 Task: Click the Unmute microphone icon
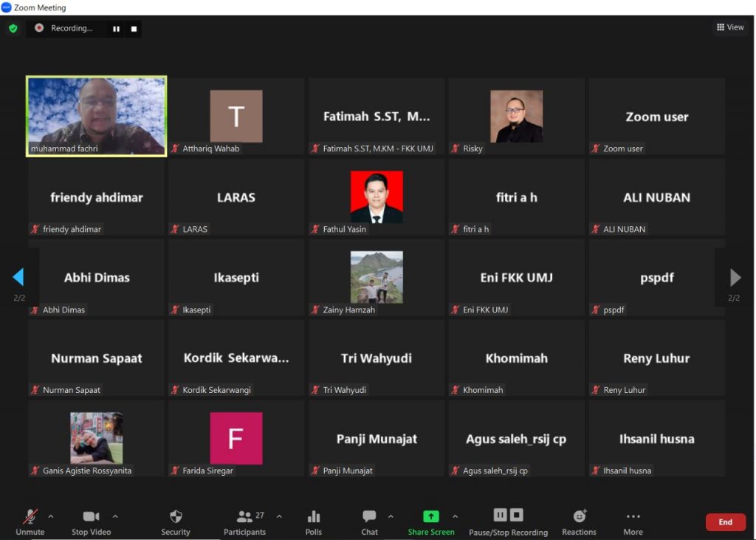click(30, 516)
